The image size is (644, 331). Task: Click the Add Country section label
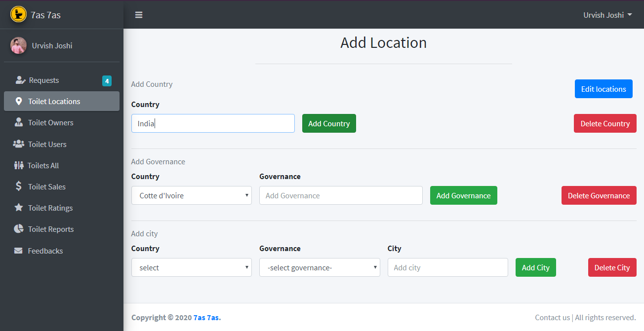152,84
